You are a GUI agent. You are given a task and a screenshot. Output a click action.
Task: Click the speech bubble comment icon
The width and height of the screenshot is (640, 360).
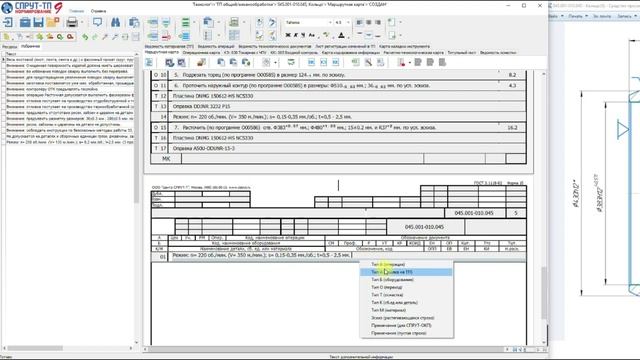point(97,22)
